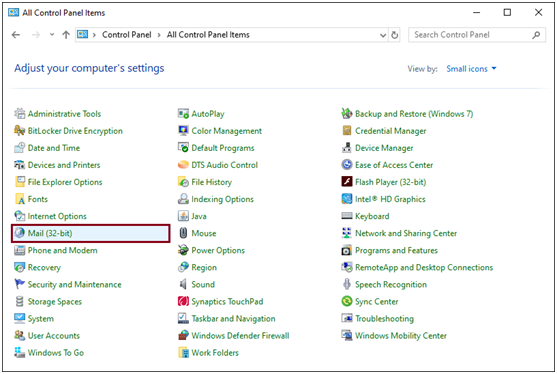The height and width of the screenshot is (374, 557).
Task: Click the Internet Options globe icon
Action: point(20,216)
